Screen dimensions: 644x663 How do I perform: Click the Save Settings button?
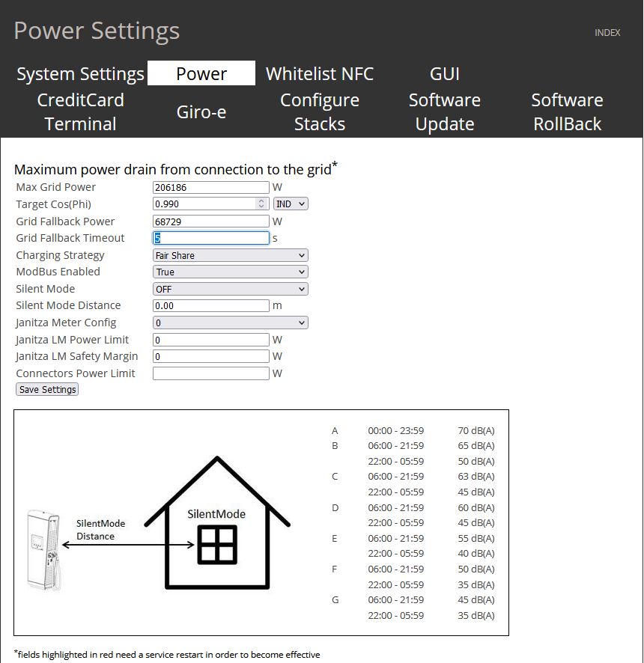click(x=47, y=390)
